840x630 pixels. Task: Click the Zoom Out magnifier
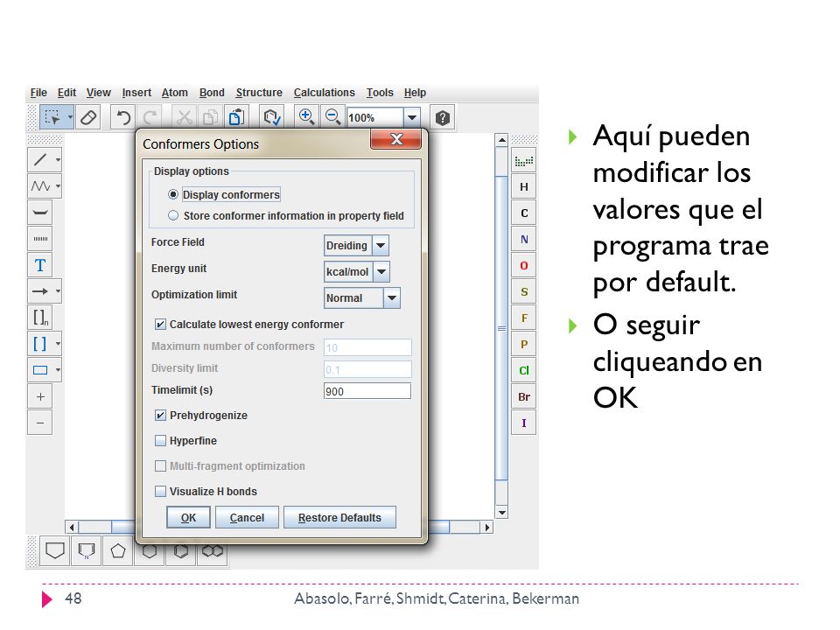332,116
